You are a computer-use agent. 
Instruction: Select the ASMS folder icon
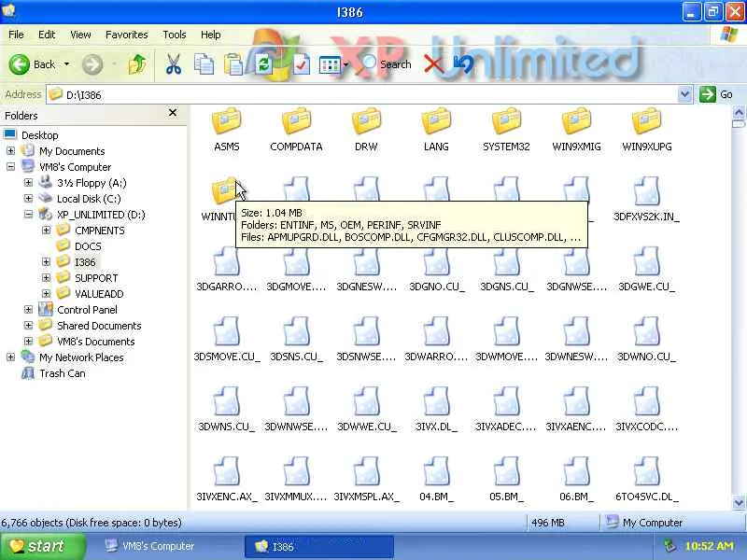pyautogui.click(x=227, y=121)
